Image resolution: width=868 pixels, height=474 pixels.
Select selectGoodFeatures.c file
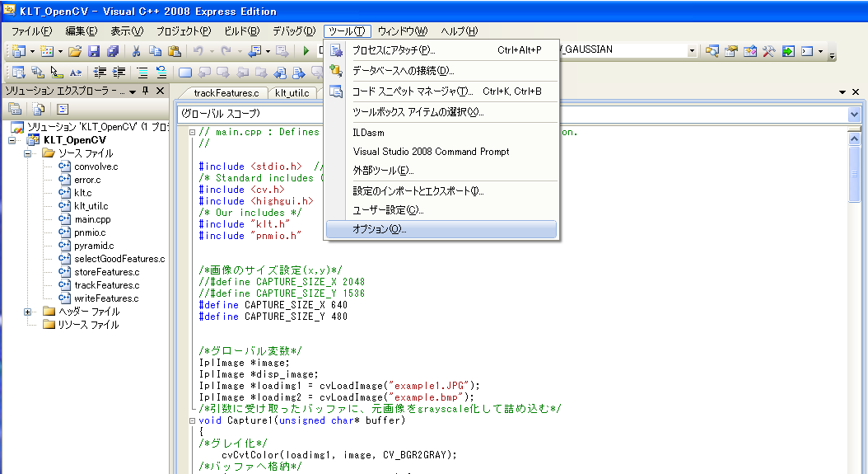119,259
